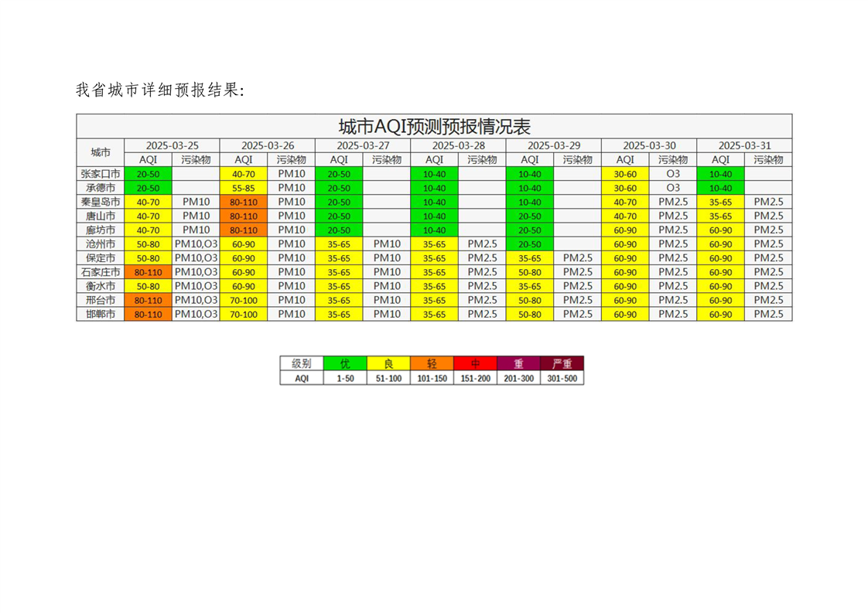Click the 2025-03-31 date column header
This screenshot has height=613, width=868.
tap(744, 145)
